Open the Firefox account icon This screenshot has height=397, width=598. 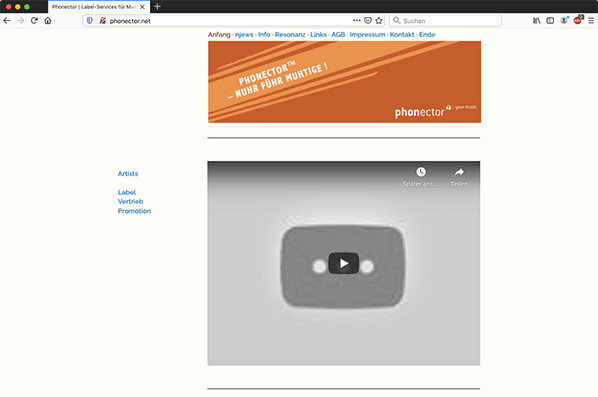[x=564, y=20]
